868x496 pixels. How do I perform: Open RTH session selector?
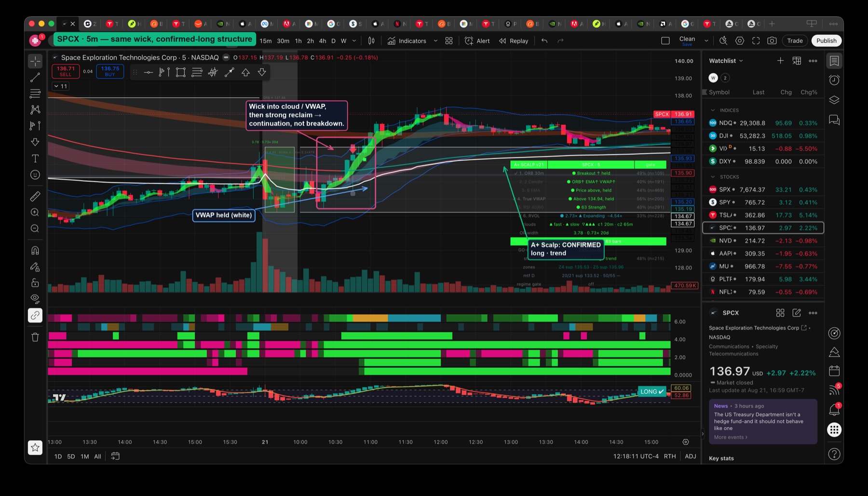point(670,456)
